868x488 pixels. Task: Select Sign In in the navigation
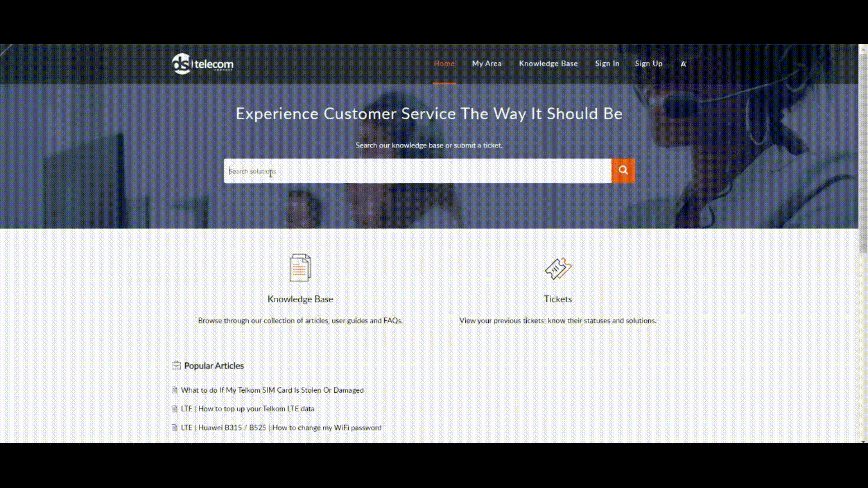607,63
